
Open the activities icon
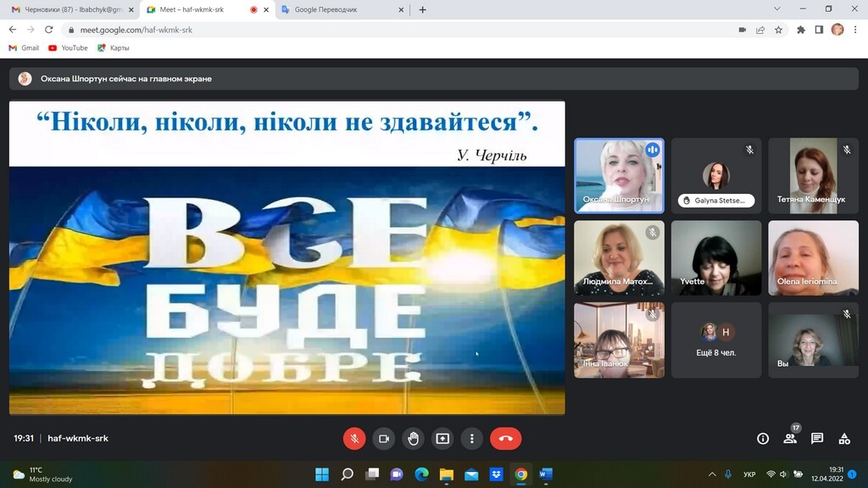click(x=844, y=439)
